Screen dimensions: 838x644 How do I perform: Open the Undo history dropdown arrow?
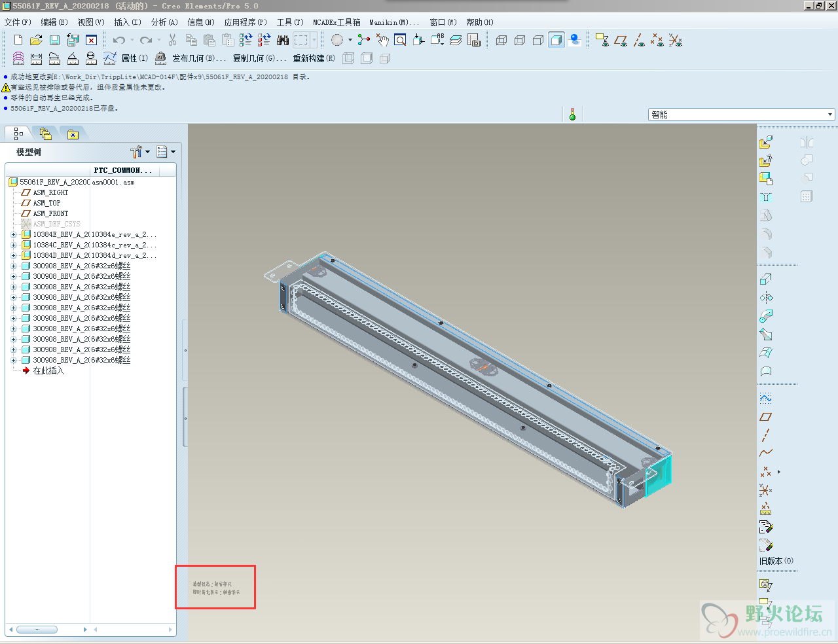pos(132,40)
